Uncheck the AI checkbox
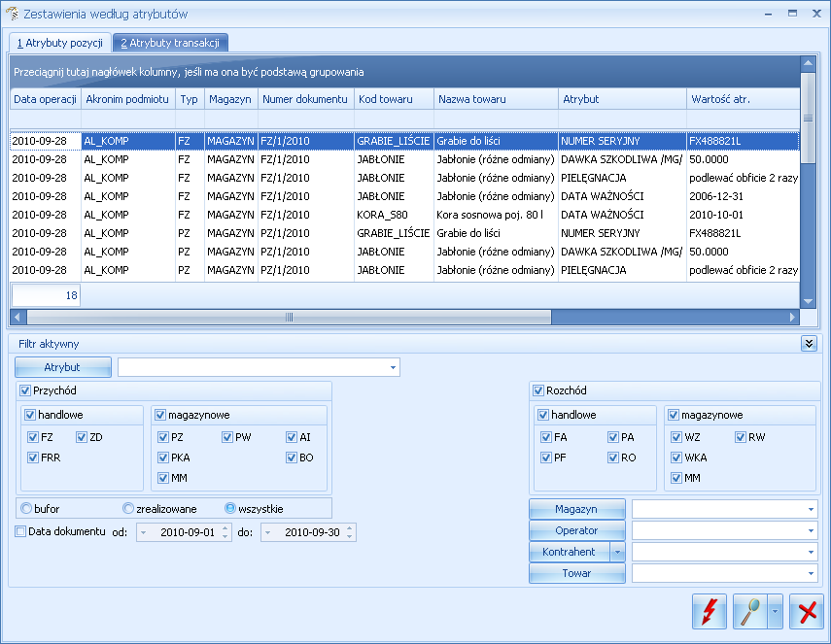831x644 pixels. (x=292, y=437)
